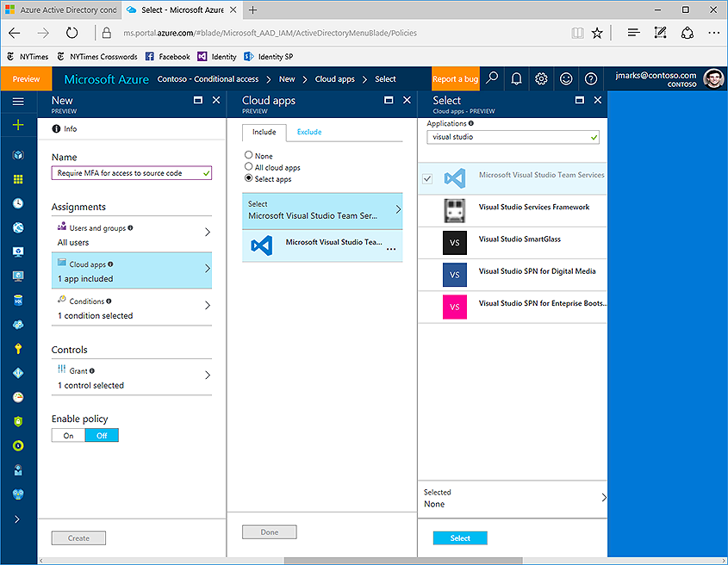
Task: Expand Users and groups assignment
Action: tap(132, 234)
